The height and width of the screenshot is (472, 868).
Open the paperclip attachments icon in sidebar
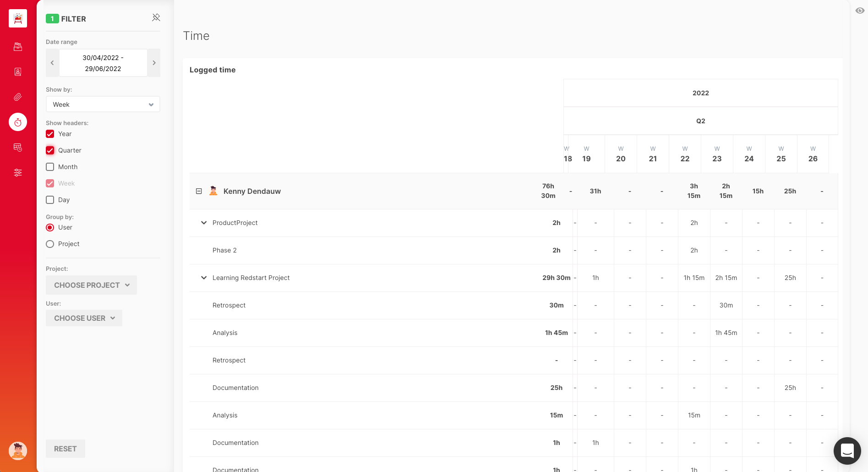[18, 97]
